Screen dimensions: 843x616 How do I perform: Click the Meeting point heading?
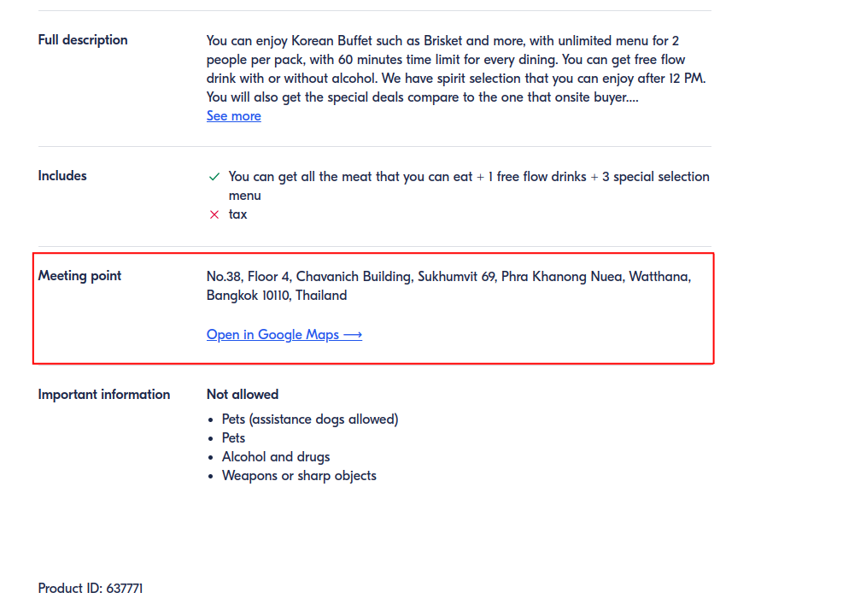click(79, 276)
